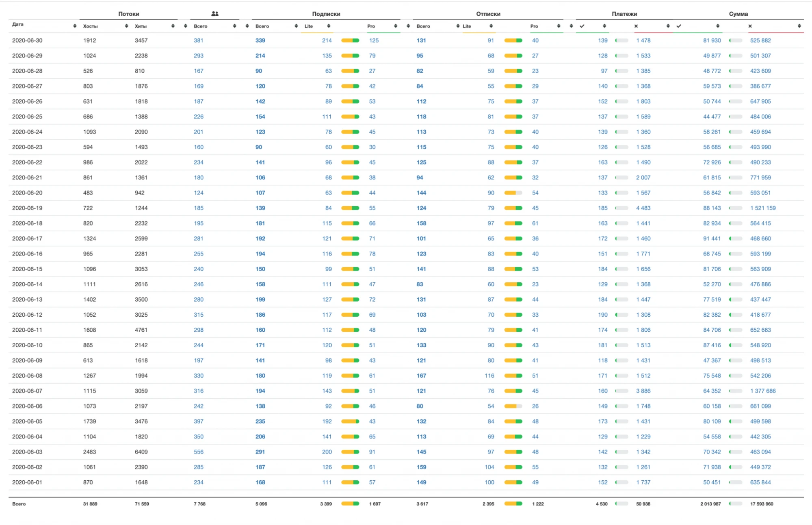The height and width of the screenshot is (525, 812).
Task: Sort by Хосты column arrow icon
Action: click(x=126, y=26)
